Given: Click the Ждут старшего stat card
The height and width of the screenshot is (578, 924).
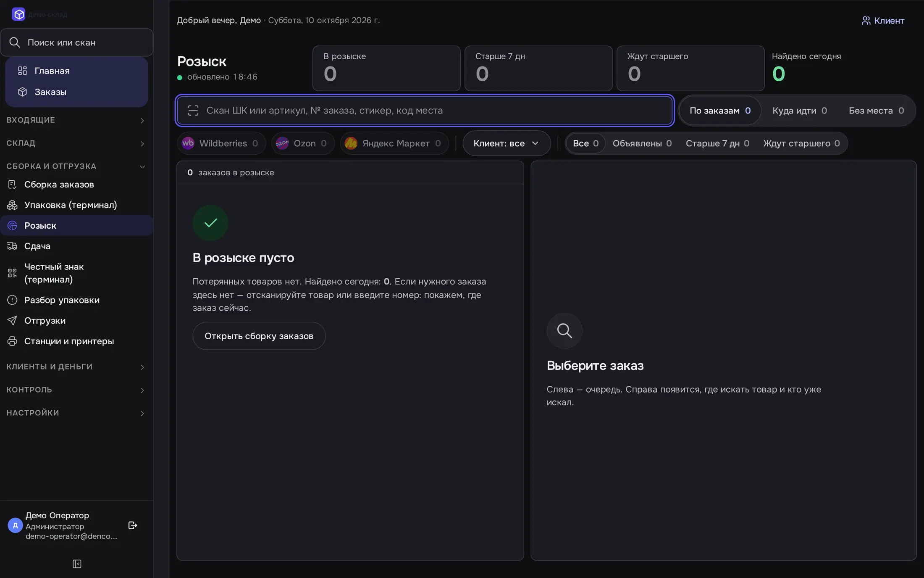Looking at the screenshot, I should click(x=690, y=69).
